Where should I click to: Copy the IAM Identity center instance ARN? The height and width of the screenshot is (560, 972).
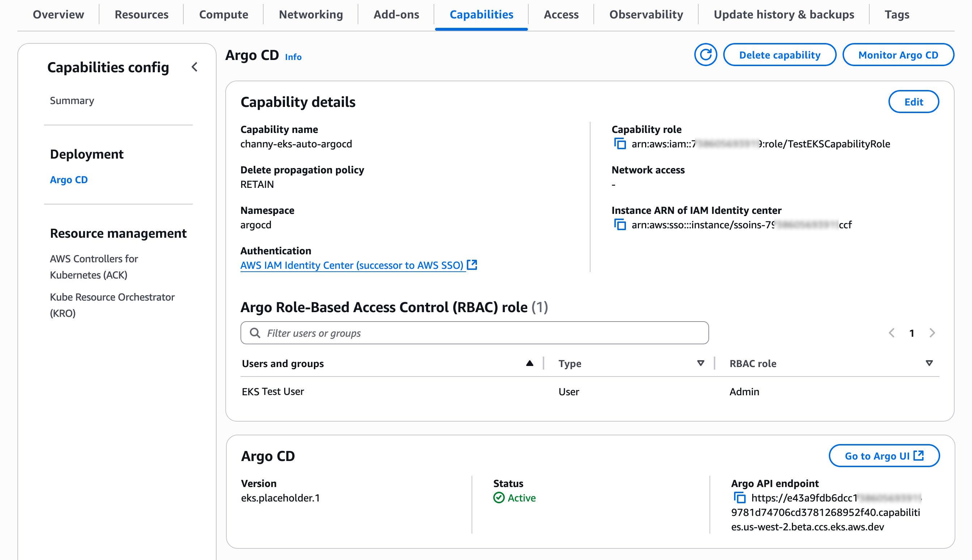pos(619,225)
